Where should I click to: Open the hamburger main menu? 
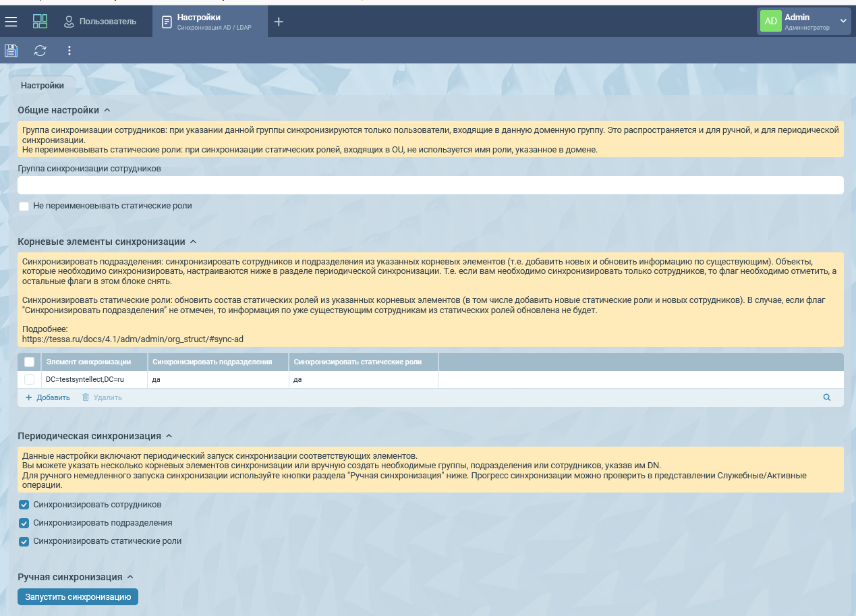coord(11,22)
